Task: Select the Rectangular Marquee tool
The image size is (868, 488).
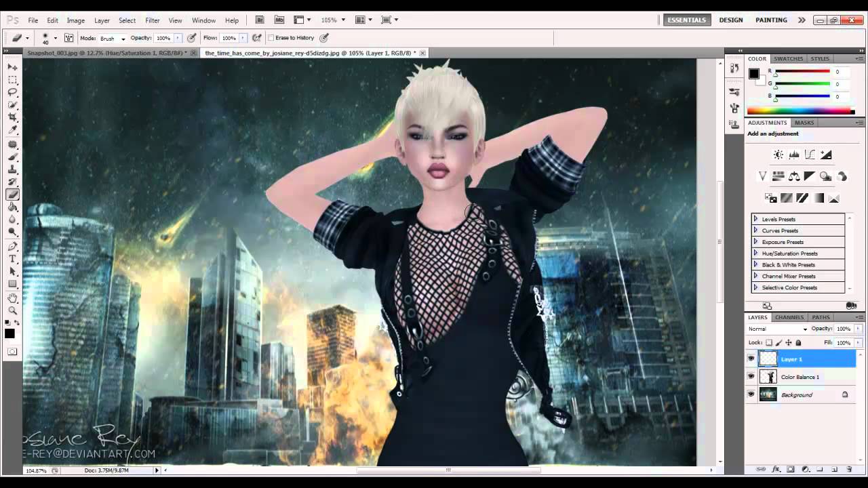Action: click(12, 79)
